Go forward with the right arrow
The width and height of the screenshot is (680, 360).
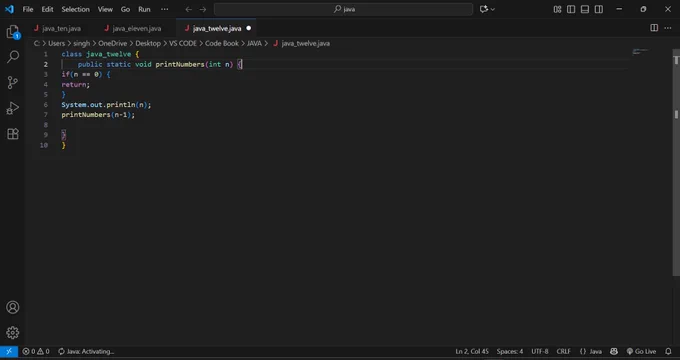pyautogui.click(x=203, y=9)
